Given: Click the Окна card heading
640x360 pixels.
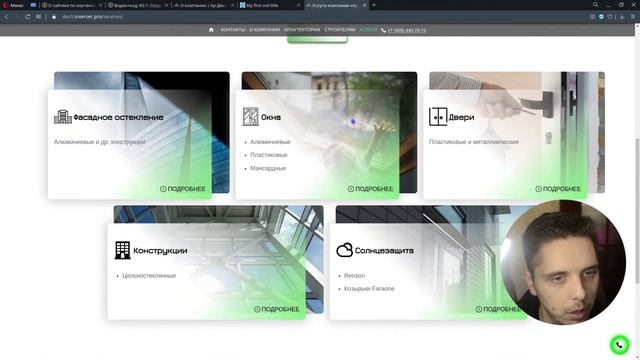Looking at the screenshot, I should pos(271,117).
